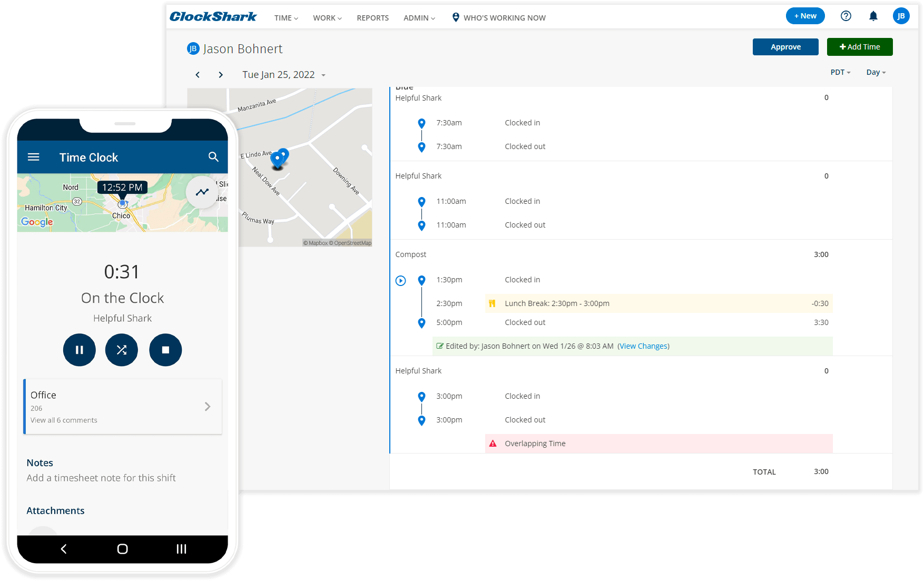Click the Google logo on phone map
The height and width of the screenshot is (581, 924).
(37, 222)
